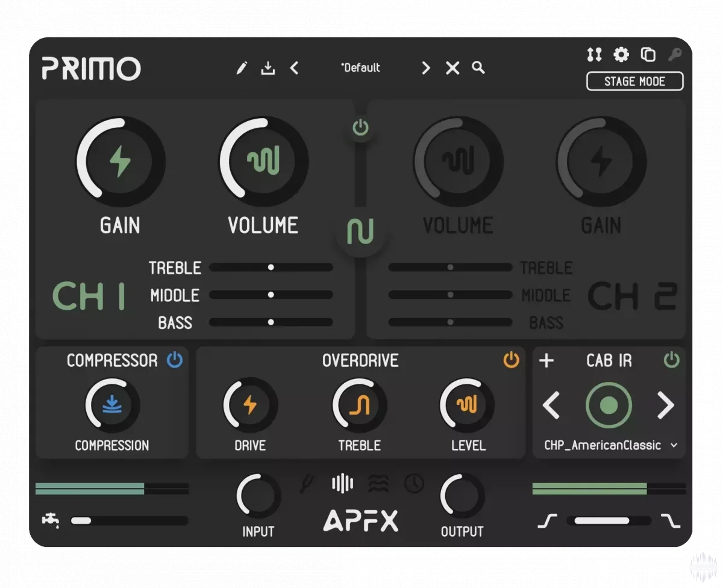Click the save preset download icon
Screen dimensions: 723x588
268,68
